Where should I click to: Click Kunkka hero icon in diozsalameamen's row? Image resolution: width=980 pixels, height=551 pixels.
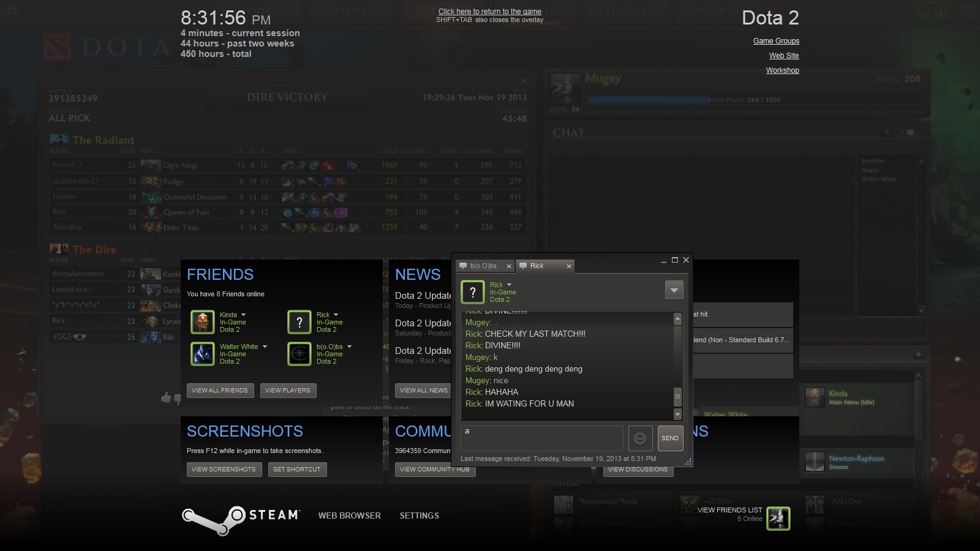click(151, 274)
